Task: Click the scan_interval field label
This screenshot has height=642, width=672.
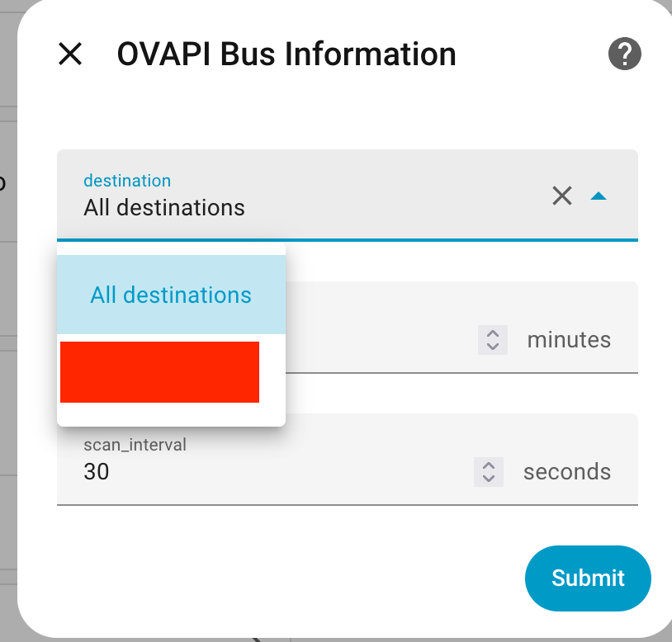Action: click(x=135, y=445)
